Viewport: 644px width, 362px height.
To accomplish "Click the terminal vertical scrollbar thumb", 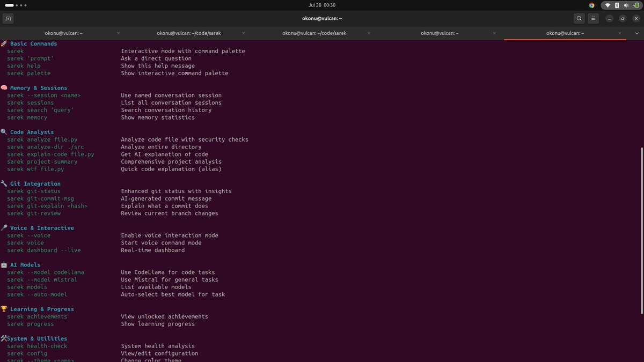I will [x=641, y=231].
